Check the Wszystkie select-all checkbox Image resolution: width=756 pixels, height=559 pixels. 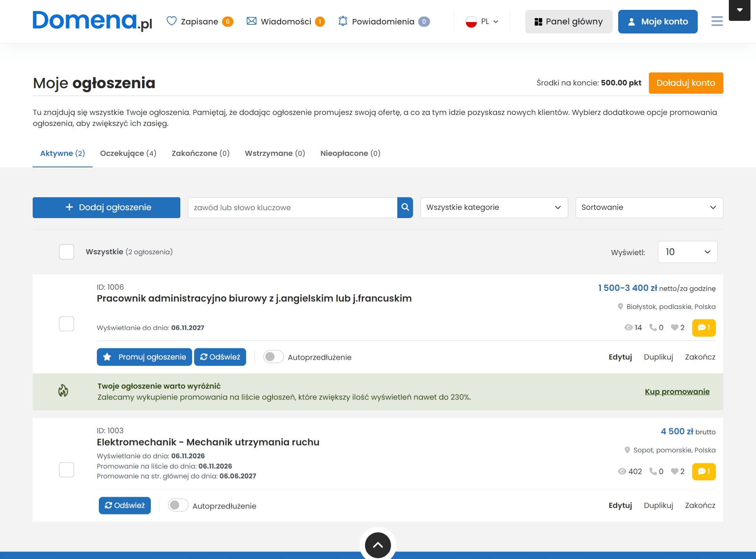coord(67,252)
